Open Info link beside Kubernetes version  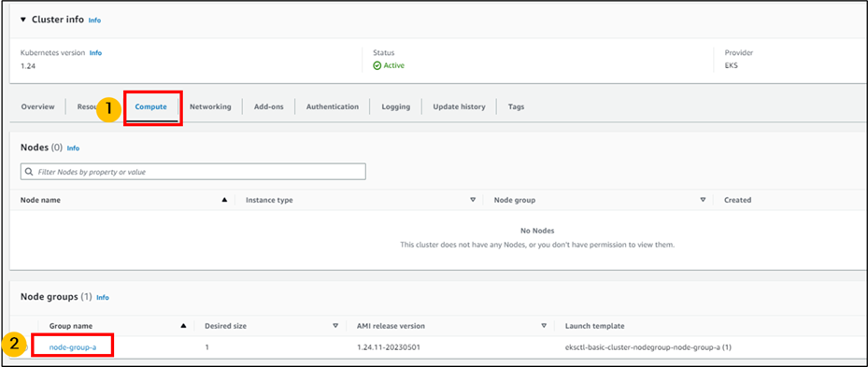point(95,53)
